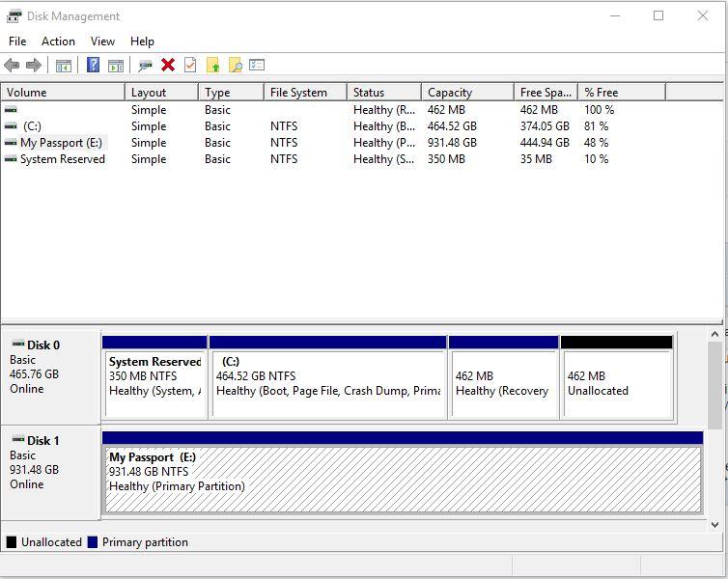Click the Disk 1 label panel
The height and width of the screenshot is (579, 728).
pyautogui.click(x=50, y=472)
